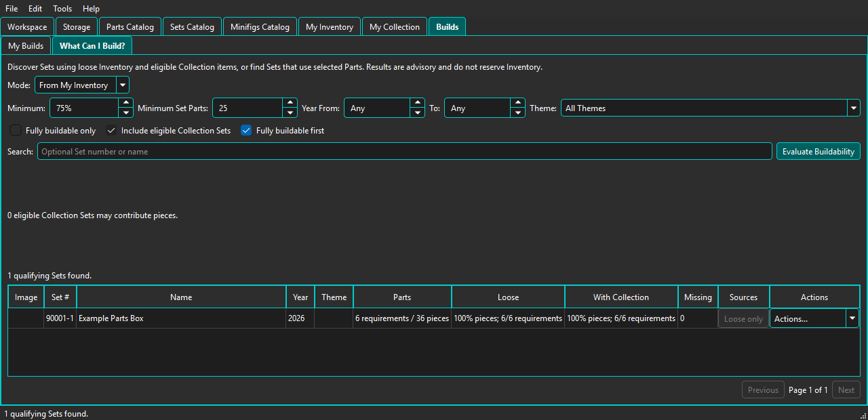Image resolution: width=868 pixels, height=420 pixels.
Task: Open the Theme dropdown All Themes
Action: point(711,108)
